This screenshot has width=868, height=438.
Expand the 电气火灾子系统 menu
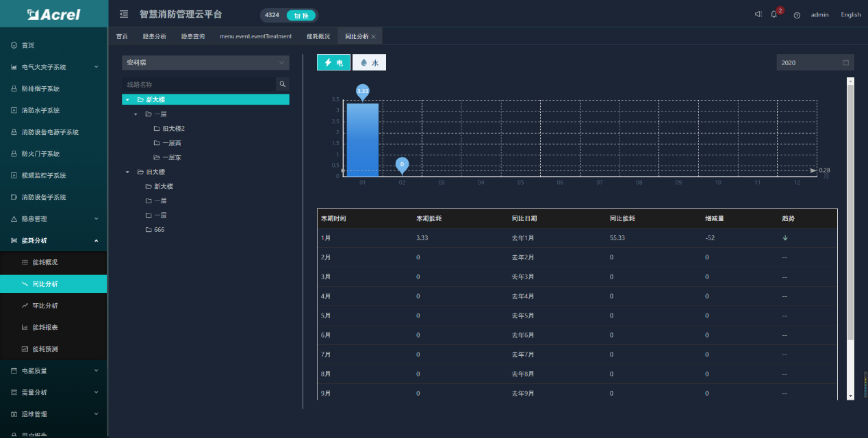click(53, 67)
